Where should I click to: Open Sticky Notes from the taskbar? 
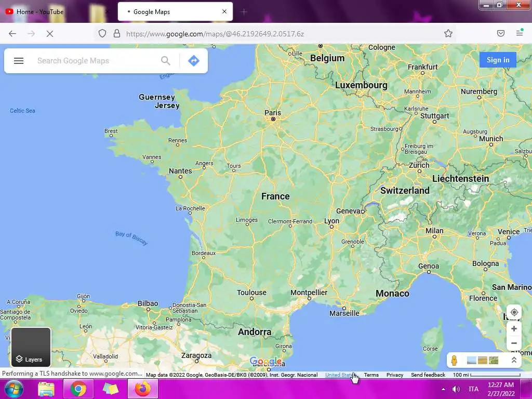[x=111, y=389]
